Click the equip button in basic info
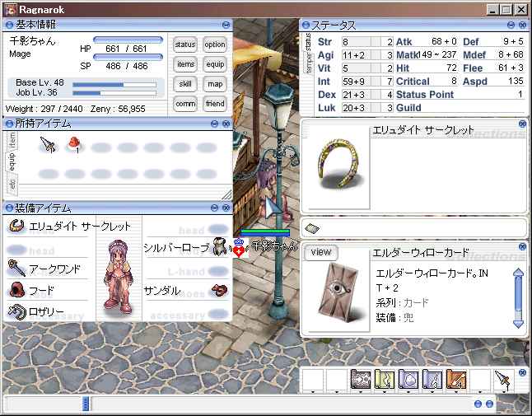This screenshot has height=416, width=532. [x=215, y=64]
